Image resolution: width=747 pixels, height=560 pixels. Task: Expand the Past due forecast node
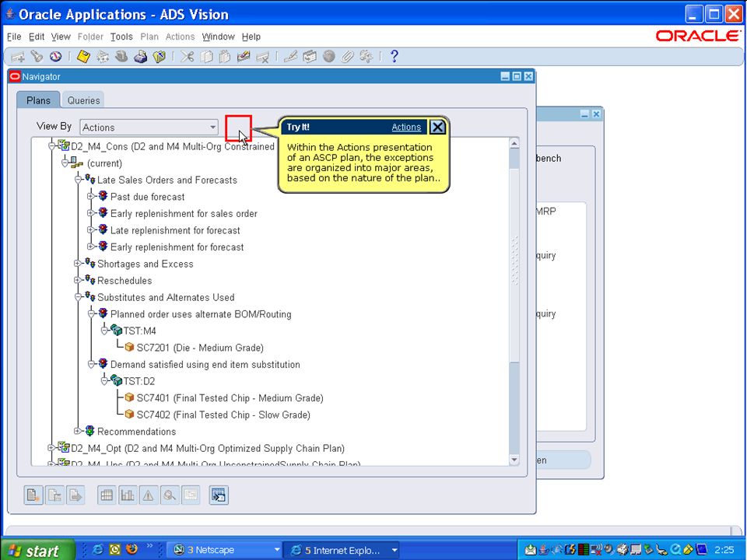[x=90, y=196]
